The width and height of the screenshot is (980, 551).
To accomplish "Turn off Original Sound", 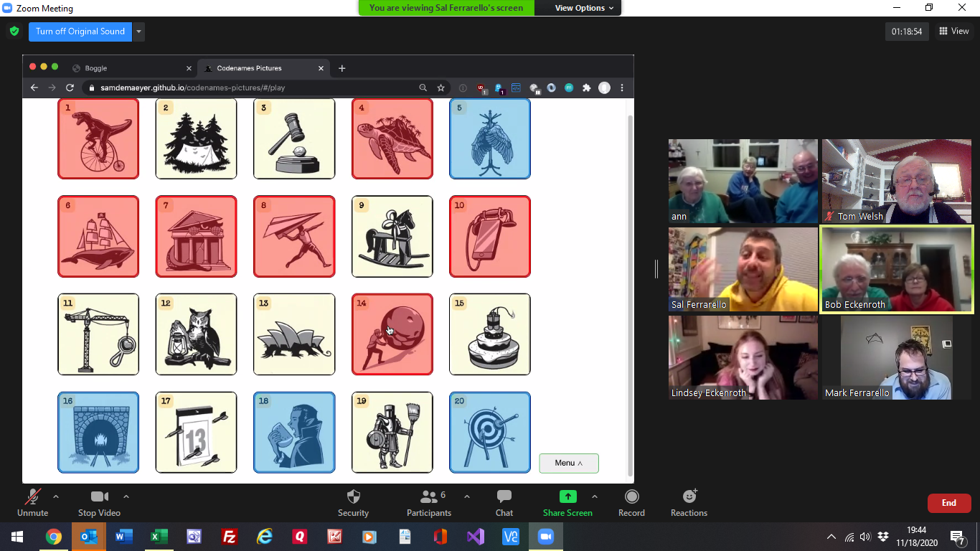I will [x=80, y=32].
